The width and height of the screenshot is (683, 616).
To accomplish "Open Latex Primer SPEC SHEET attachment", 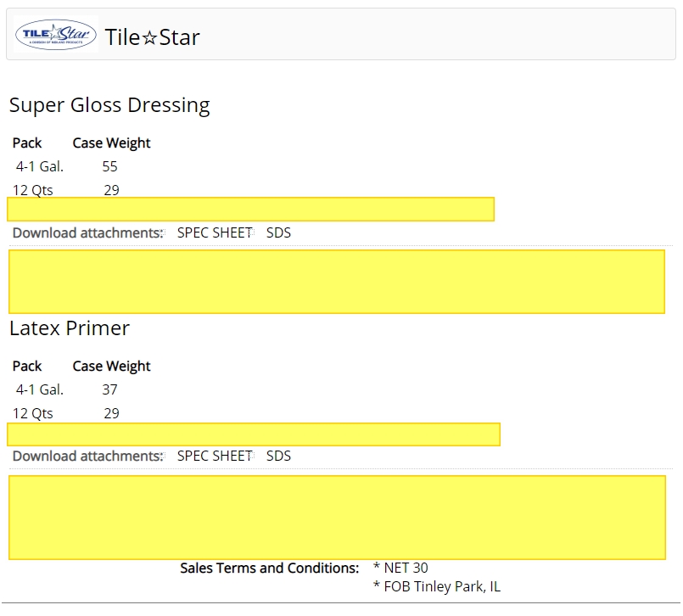I will [215, 456].
